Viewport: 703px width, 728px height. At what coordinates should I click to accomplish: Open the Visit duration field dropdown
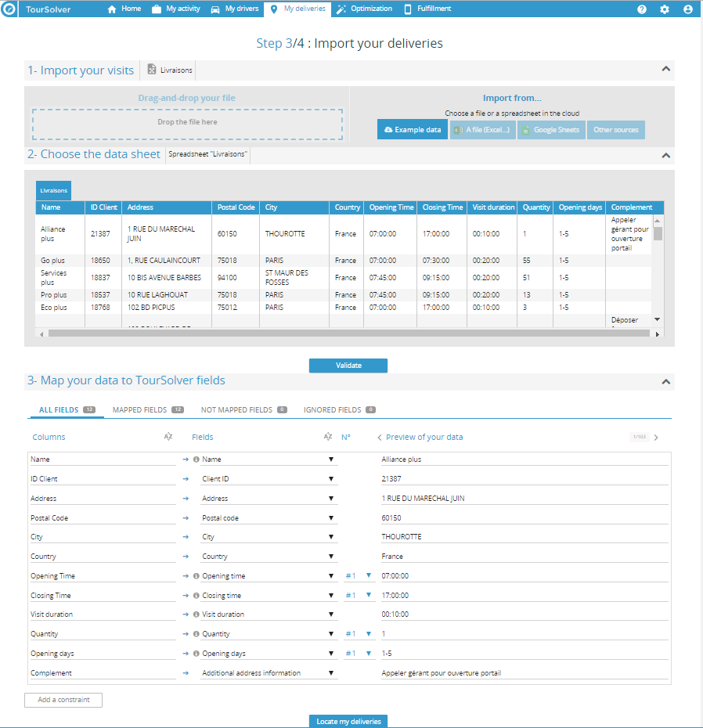(269, 614)
